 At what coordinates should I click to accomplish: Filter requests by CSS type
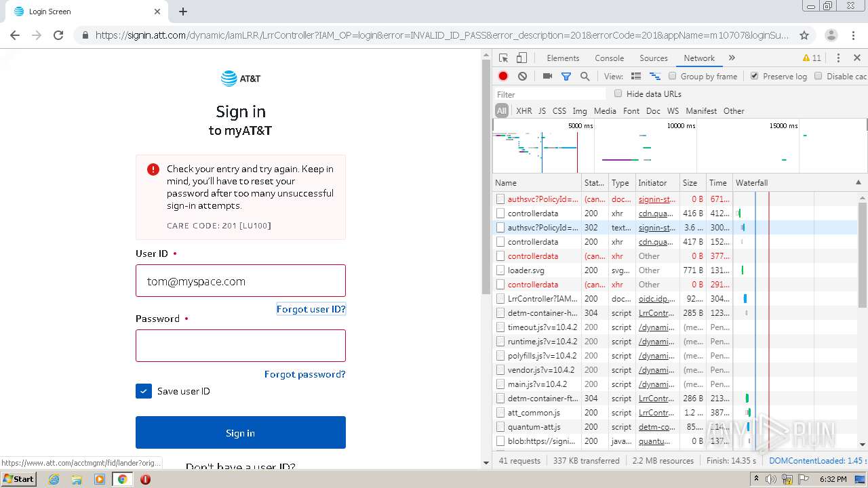[x=559, y=111]
